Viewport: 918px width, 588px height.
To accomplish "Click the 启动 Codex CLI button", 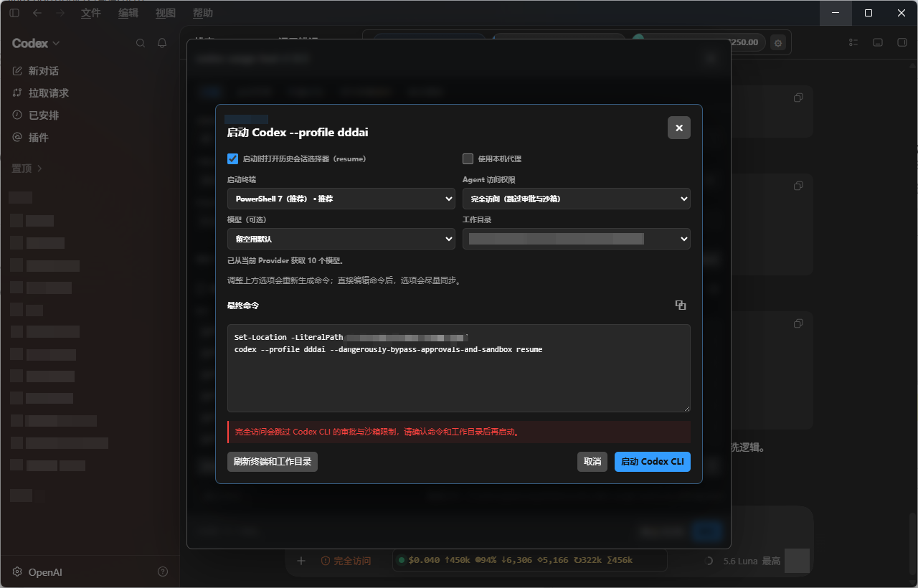I will tap(653, 462).
